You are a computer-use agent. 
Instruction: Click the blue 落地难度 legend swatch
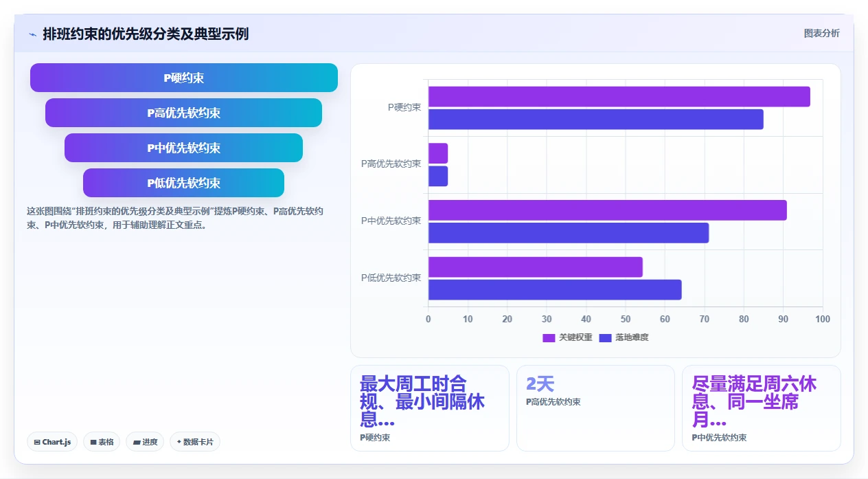[606, 337]
